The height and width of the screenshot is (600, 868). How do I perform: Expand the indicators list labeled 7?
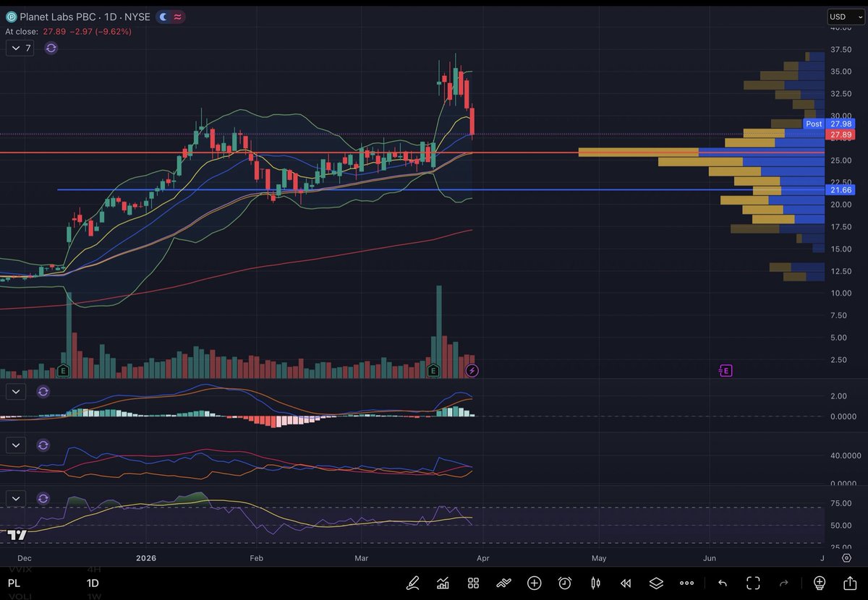coord(20,48)
